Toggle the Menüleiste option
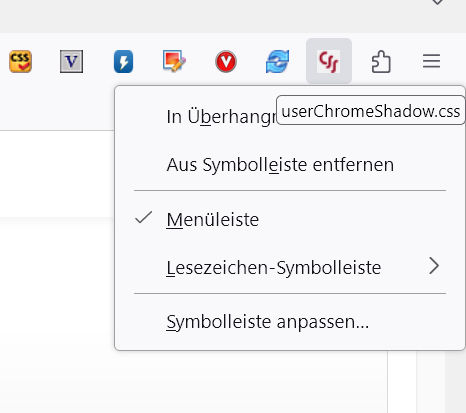 [290, 219]
